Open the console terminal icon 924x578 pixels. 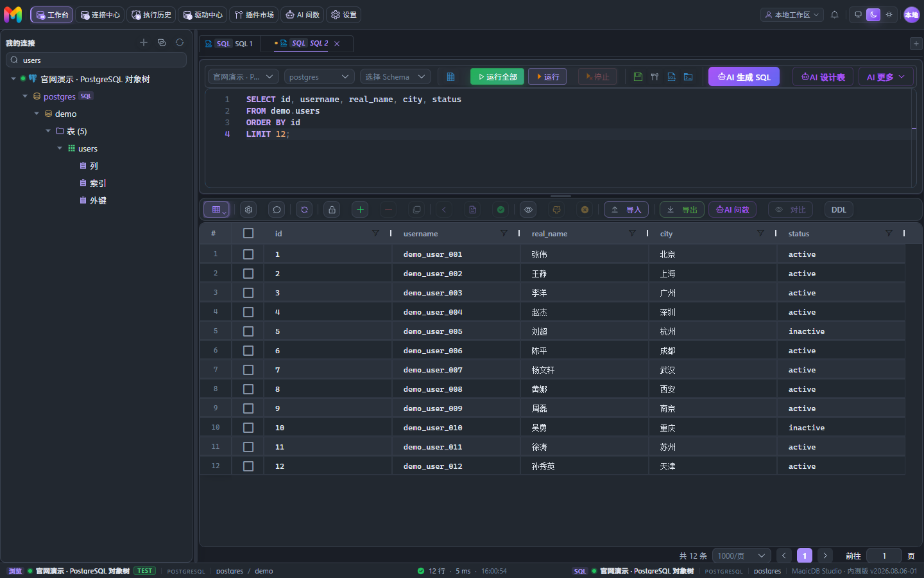[x=688, y=77]
